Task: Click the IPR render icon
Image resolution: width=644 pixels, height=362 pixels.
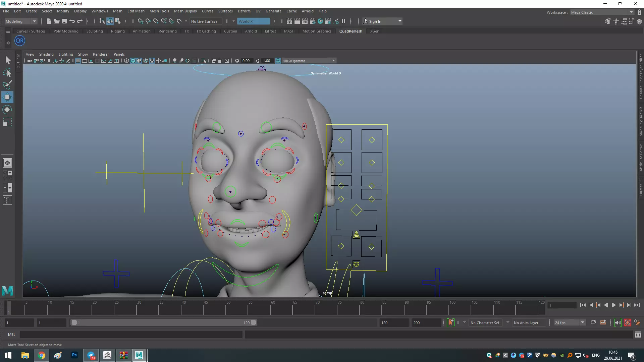Action: point(305,21)
